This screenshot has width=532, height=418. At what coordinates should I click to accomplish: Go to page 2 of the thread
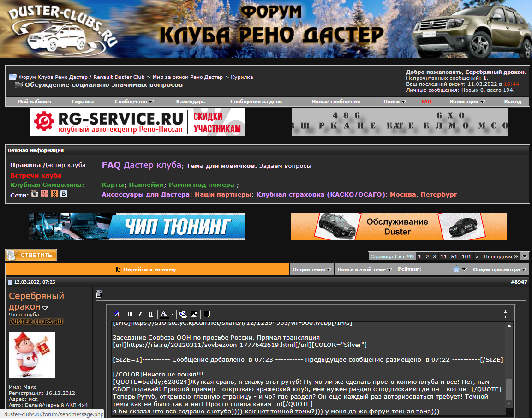point(427,257)
